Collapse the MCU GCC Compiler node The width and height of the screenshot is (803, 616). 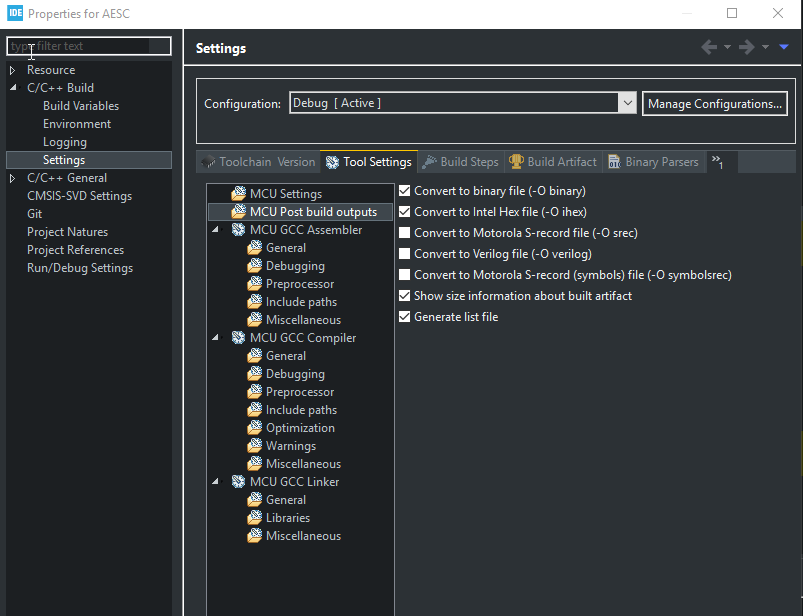click(x=216, y=337)
